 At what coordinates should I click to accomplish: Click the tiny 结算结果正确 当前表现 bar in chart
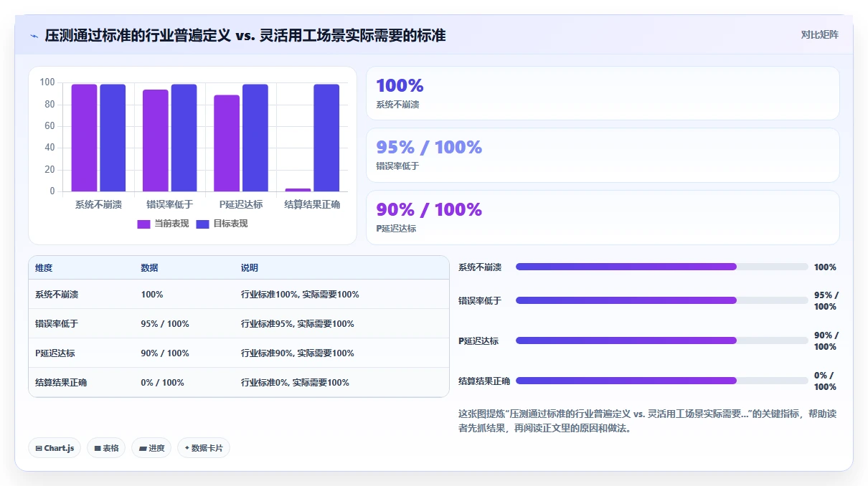tap(298, 190)
